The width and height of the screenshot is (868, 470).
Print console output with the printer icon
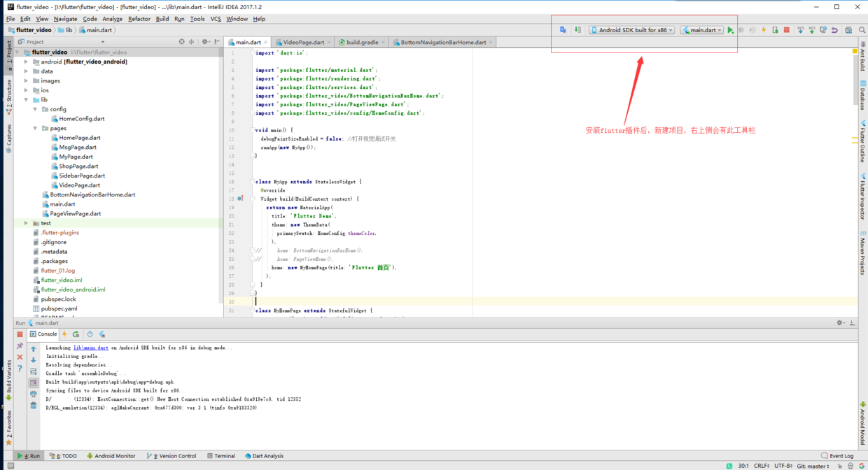click(33, 394)
